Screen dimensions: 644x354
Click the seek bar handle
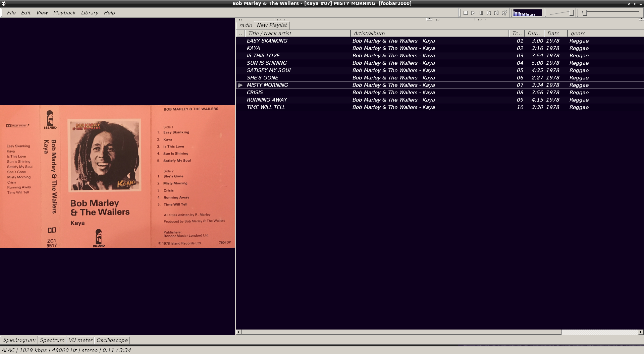[584, 13]
